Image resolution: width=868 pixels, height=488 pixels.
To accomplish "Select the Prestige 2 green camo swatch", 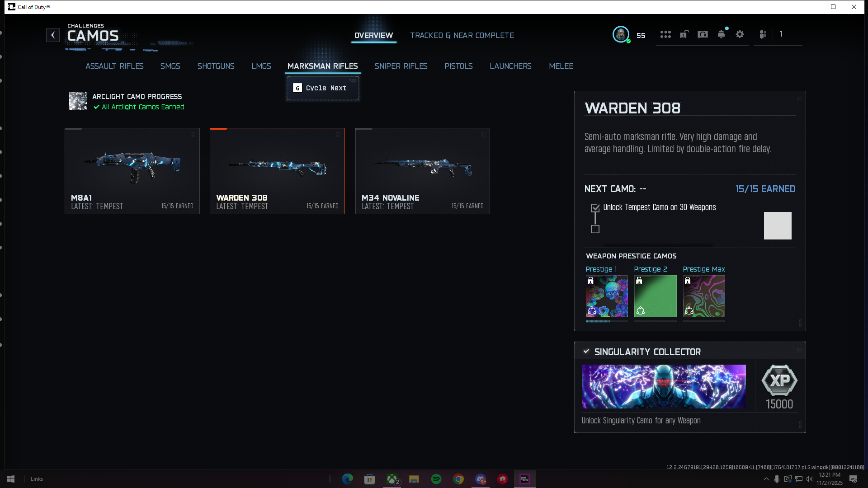I will pos(656,296).
